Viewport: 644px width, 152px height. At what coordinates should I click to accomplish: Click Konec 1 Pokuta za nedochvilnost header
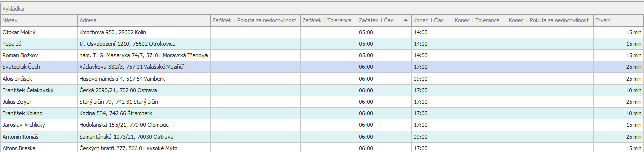coord(550,20)
